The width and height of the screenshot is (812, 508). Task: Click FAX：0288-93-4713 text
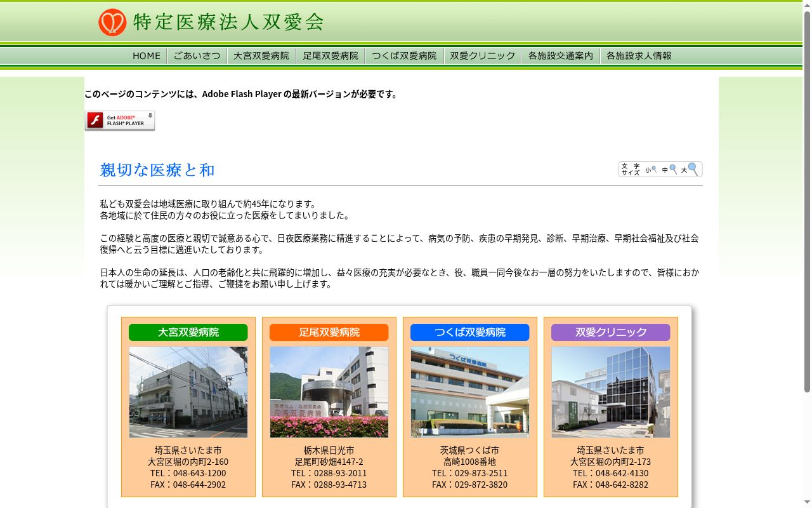[x=329, y=485]
